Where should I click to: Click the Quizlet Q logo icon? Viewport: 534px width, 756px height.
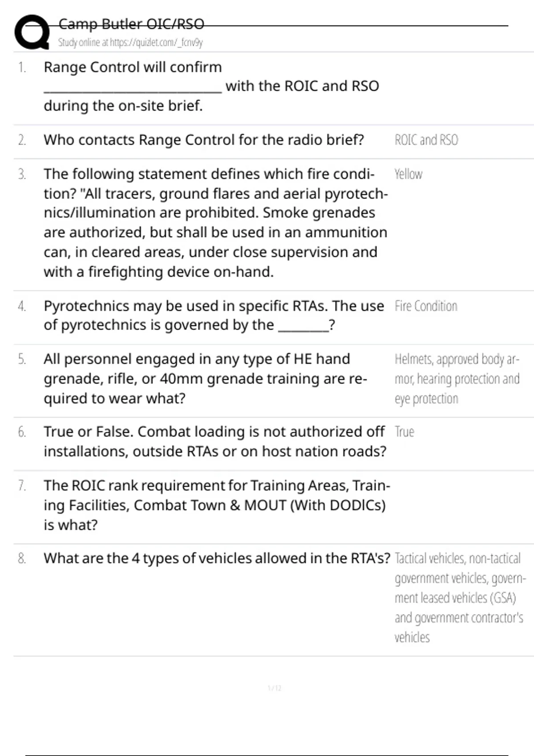pos(32,32)
